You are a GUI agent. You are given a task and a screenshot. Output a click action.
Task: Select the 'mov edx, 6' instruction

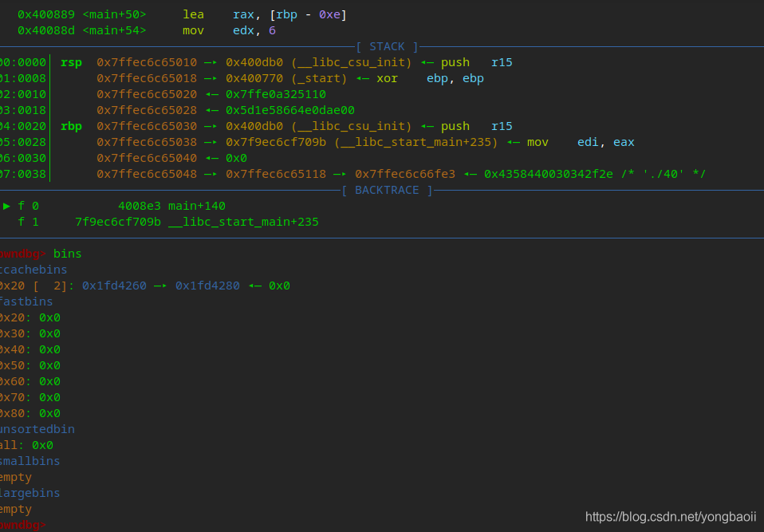[229, 30]
